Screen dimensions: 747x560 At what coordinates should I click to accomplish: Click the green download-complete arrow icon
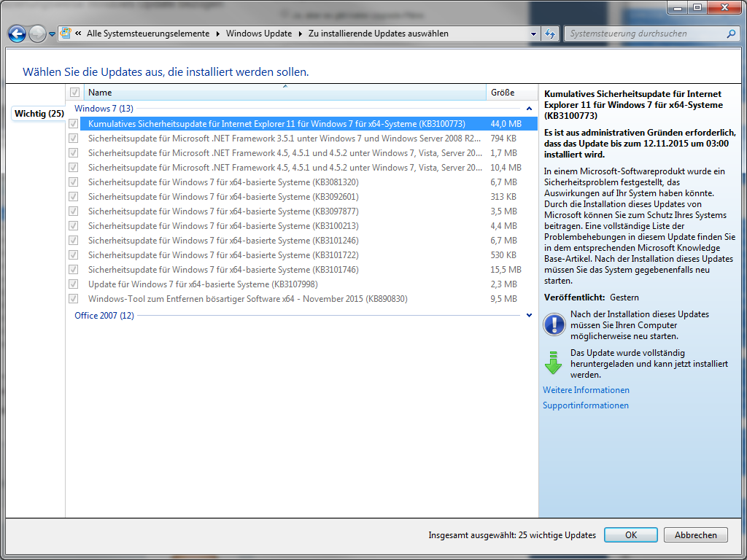click(553, 363)
